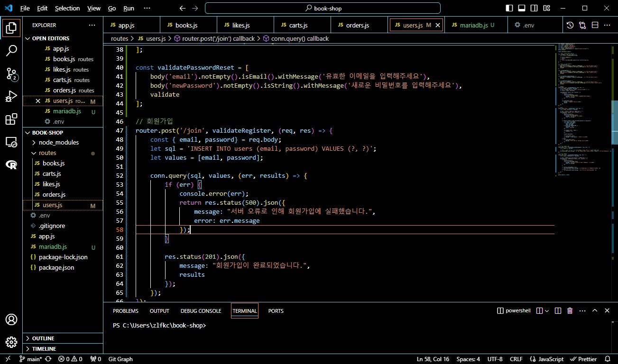Maximize the panel with the up chevron
The height and width of the screenshot is (364, 618).
pyautogui.click(x=595, y=311)
